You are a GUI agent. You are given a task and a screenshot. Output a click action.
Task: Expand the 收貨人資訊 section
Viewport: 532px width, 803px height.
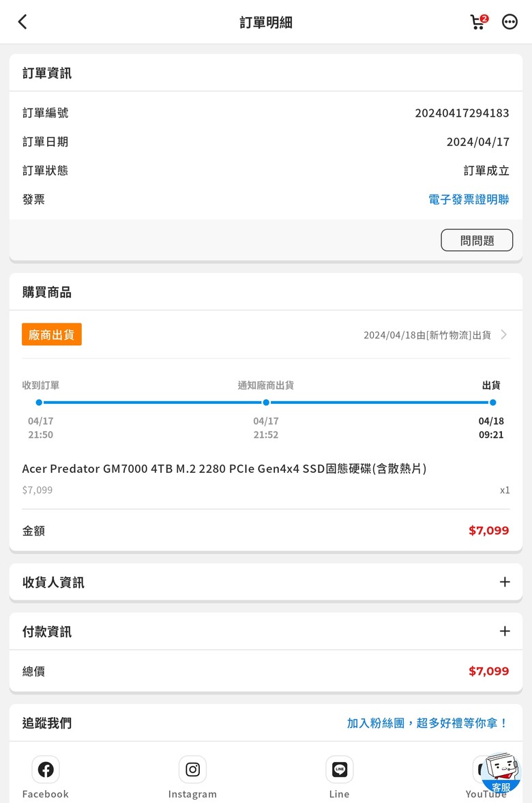pyautogui.click(x=504, y=582)
